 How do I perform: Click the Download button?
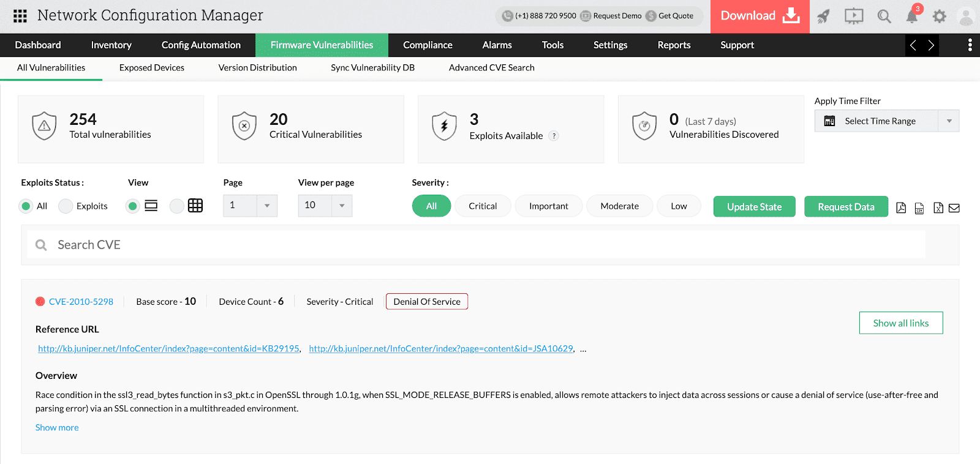(760, 17)
